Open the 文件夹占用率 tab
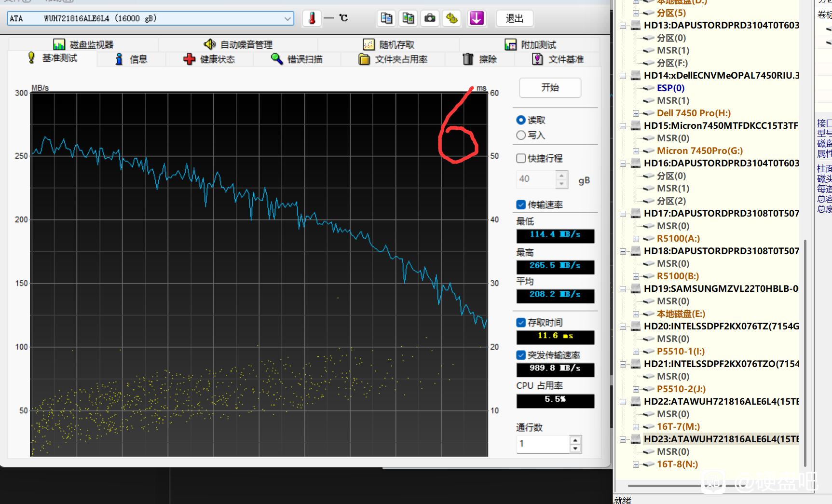 [393, 59]
